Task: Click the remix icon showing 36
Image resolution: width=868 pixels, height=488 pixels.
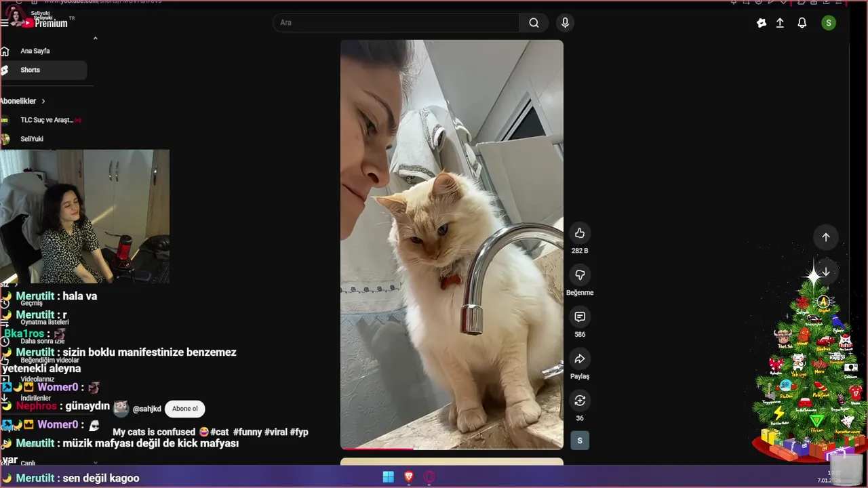Action: (x=580, y=401)
